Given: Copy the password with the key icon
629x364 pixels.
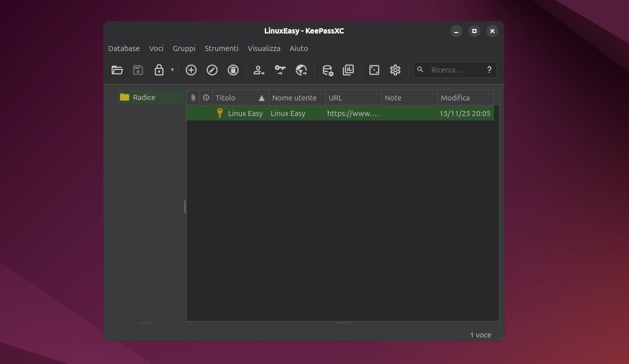Looking at the screenshot, I should pos(280,70).
